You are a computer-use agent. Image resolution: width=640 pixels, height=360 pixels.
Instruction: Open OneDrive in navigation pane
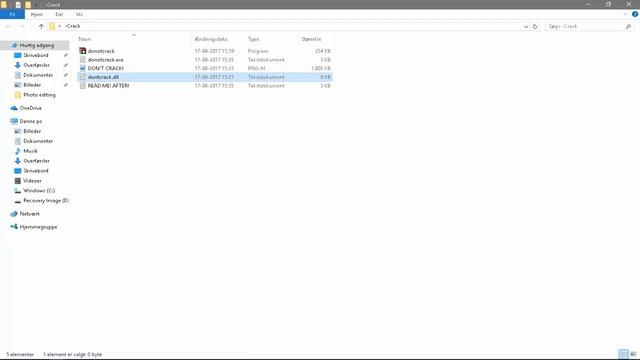(31, 108)
